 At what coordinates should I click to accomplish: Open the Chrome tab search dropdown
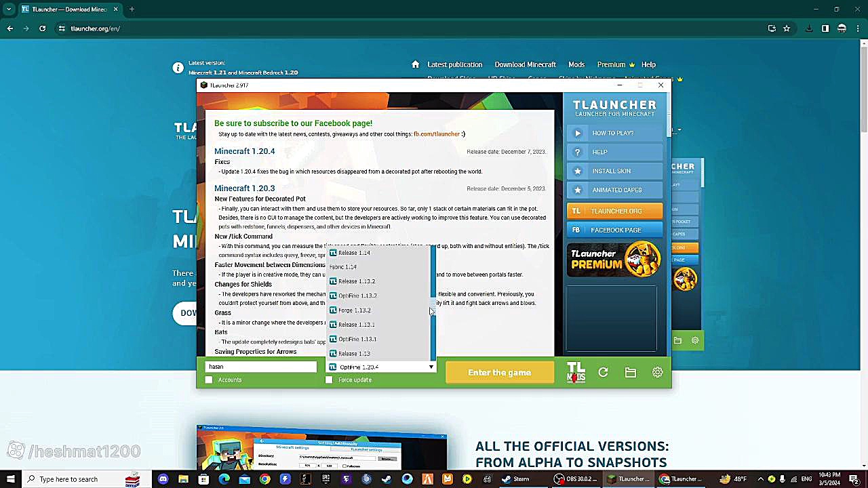9,9
